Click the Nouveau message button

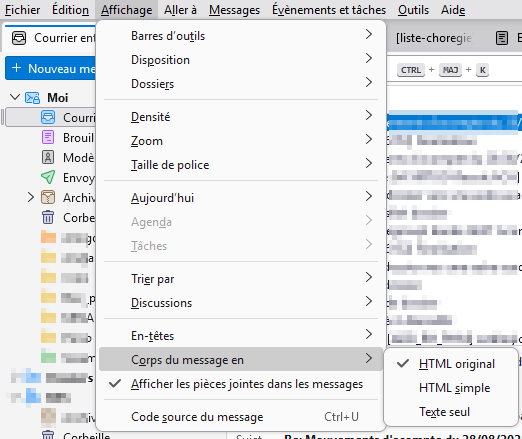[x=51, y=68]
